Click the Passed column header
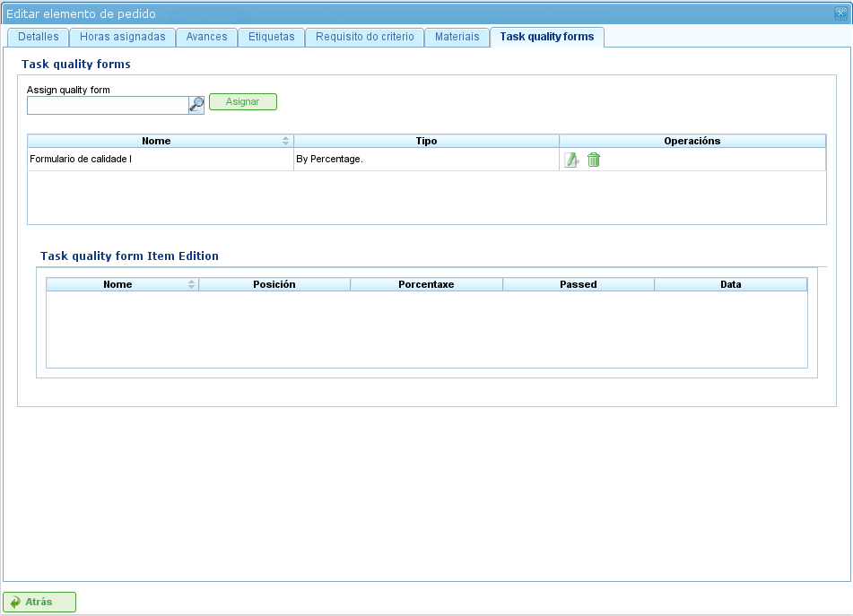 click(578, 284)
